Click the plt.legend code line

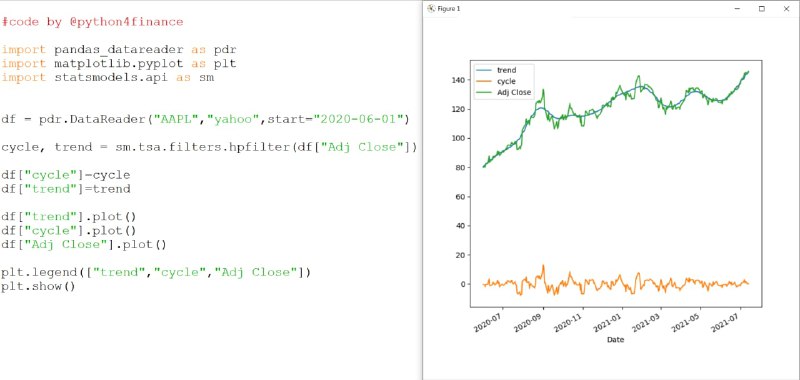coord(156,272)
